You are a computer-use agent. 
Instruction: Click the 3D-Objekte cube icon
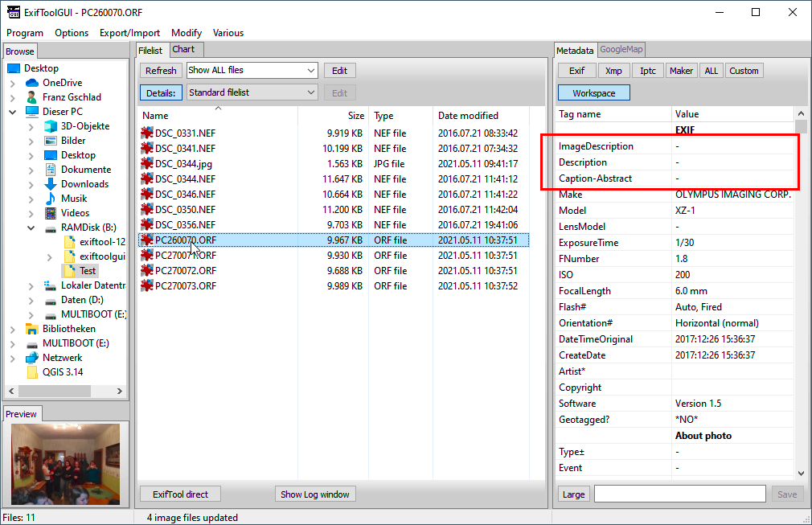50,126
